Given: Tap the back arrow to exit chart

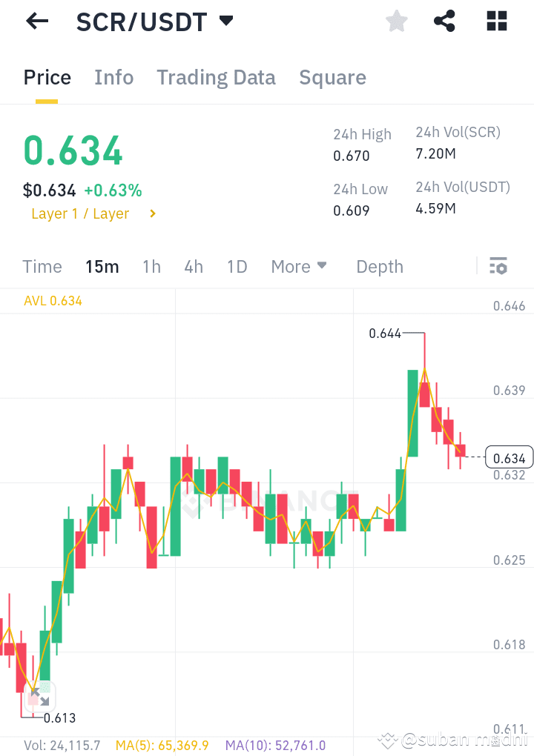Looking at the screenshot, I should tap(36, 21).
